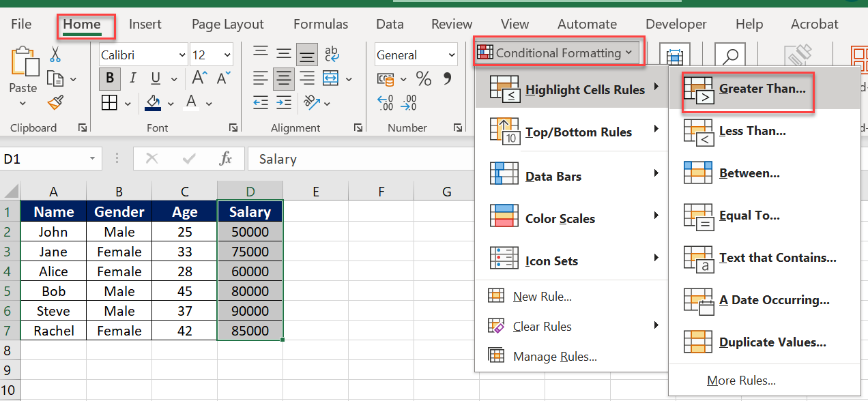The image size is (868, 401).
Task: Toggle Bold formatting
Action: click(109, 78)
